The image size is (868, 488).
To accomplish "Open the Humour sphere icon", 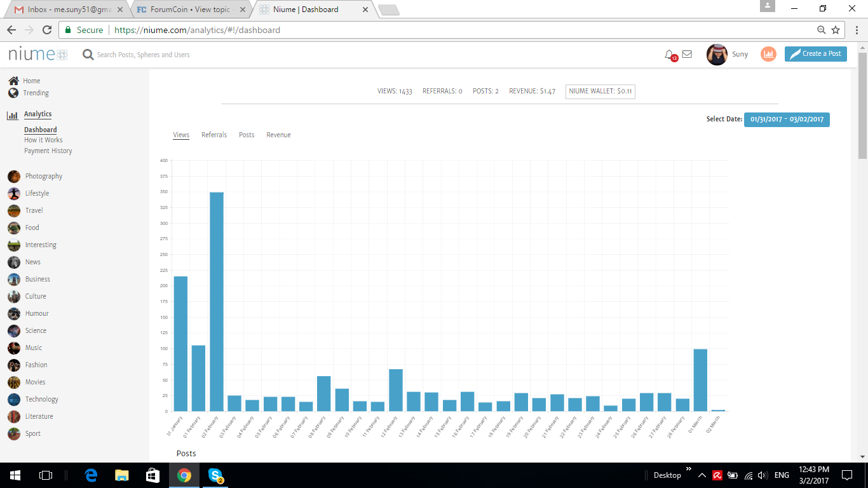I will click(x=14, y=313).
